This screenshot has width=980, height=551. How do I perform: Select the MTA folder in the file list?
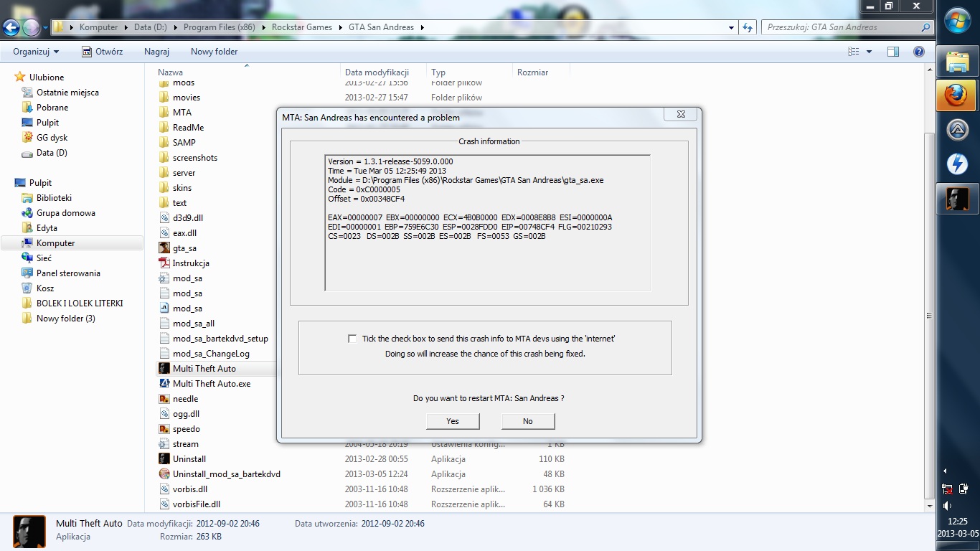pos(182,113)
